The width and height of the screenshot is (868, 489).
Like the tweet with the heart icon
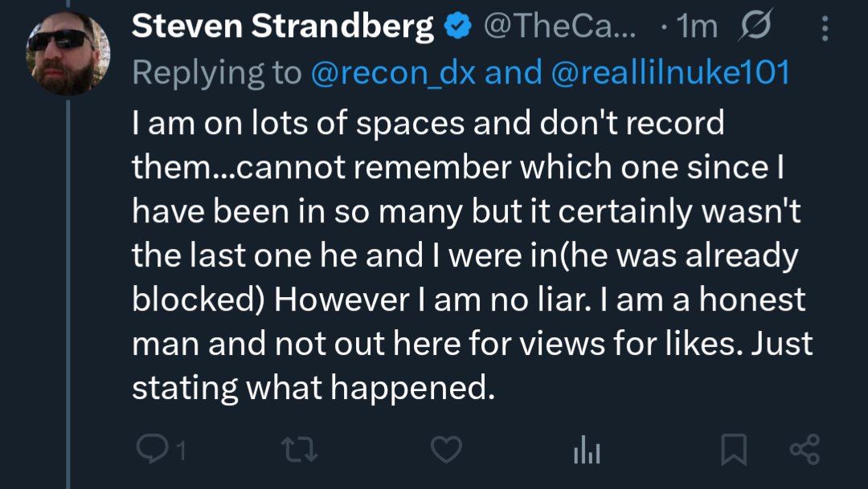(x=447, y=450)
